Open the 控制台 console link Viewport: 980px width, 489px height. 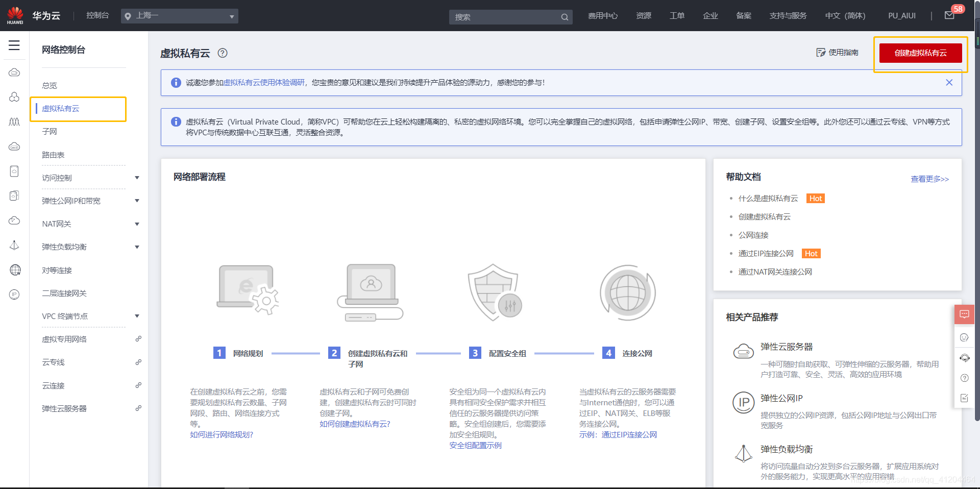pyautogui.click(x=97, y=15)
